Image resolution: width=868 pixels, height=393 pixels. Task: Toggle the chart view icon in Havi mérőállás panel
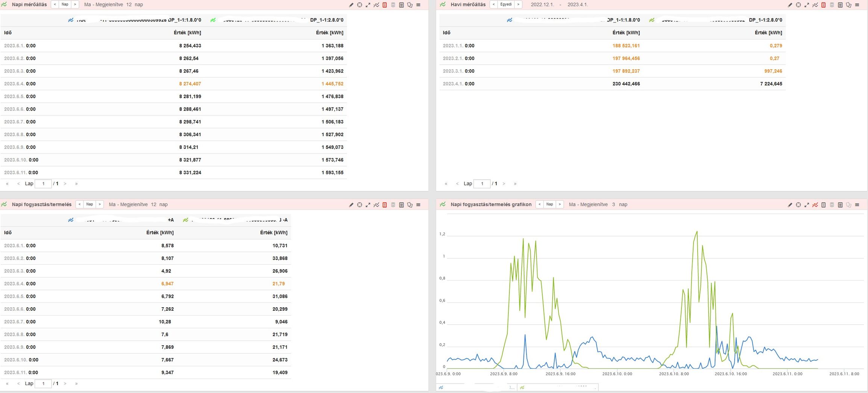815,5
